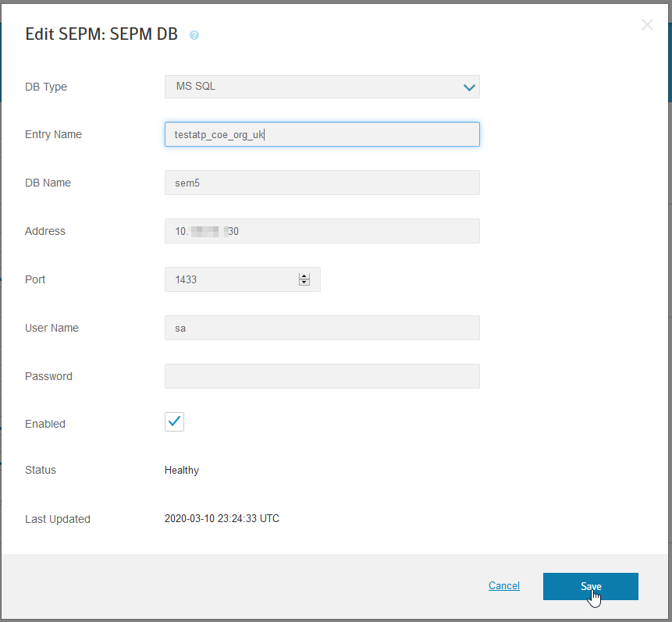The image size is (672, 622).
Task: Close the Edit SEPM dialog with the X
Action: coord(647,25)
